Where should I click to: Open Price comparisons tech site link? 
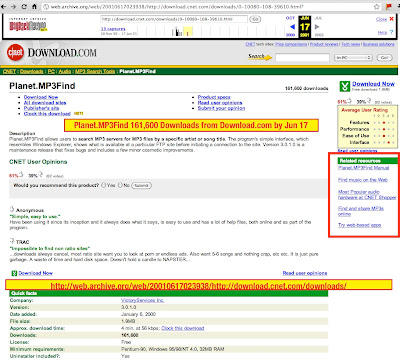(x=291, y=44)
